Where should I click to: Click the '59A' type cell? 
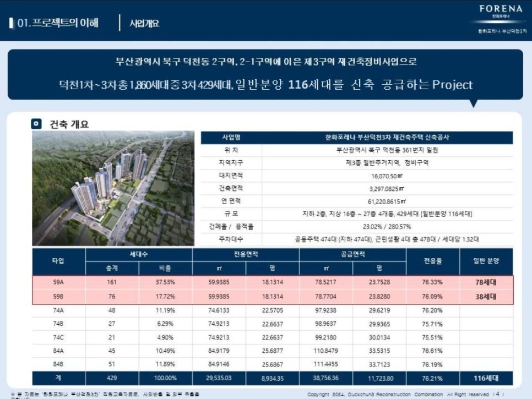click(58, 282)
